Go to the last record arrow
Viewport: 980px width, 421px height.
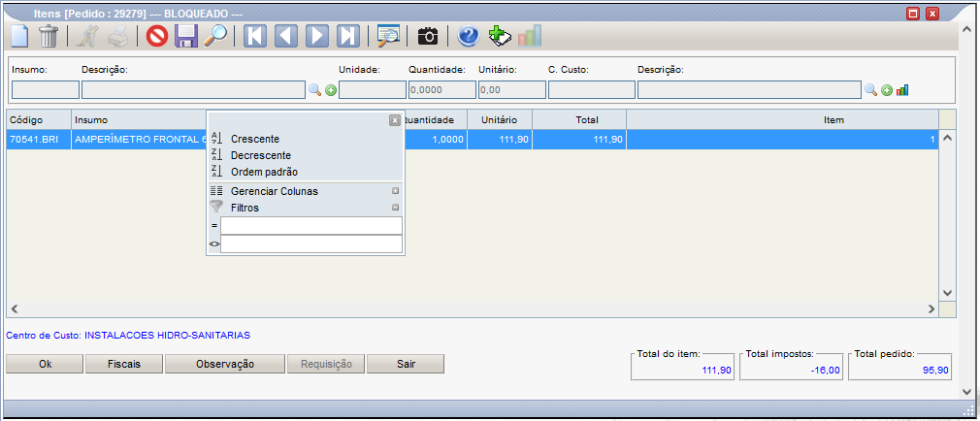click(348, 36)
